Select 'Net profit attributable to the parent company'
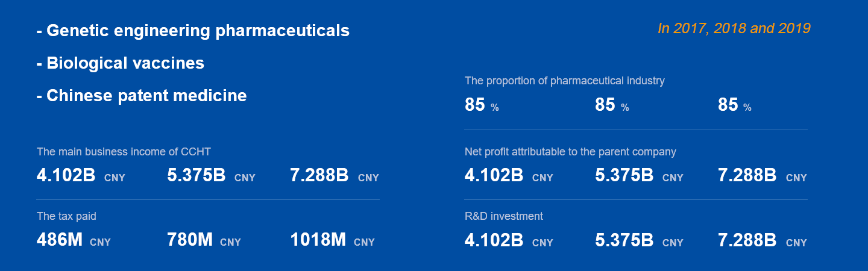This screenshot has height=271, width=868. (x=570, y=152)
